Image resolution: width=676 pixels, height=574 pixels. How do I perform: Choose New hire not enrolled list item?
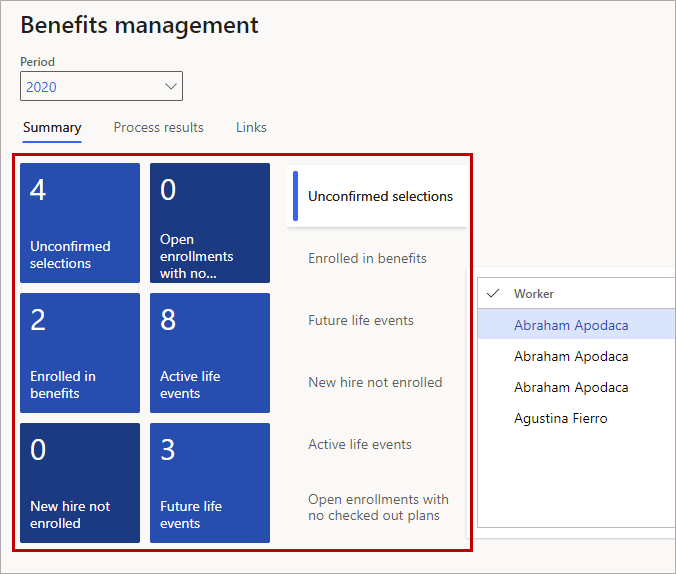pyautogui.click(x=374, y=383)
